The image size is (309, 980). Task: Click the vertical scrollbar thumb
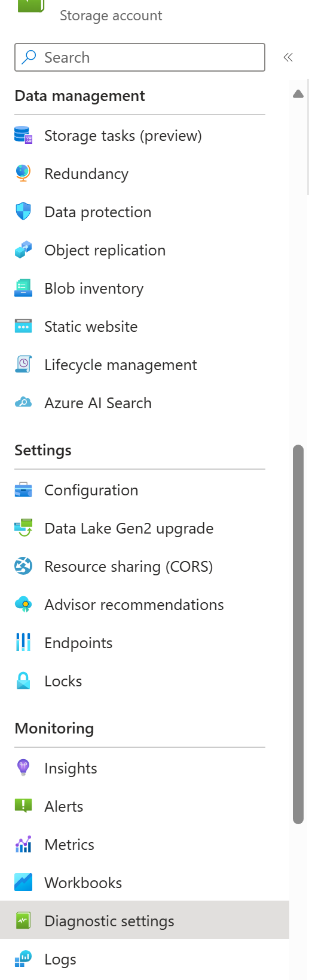(x=298, y=634)
